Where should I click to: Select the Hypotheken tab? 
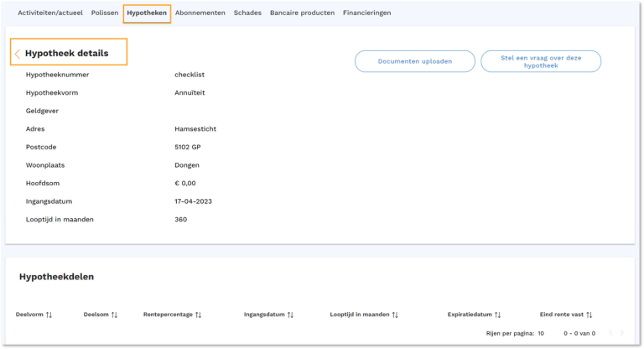147,13
